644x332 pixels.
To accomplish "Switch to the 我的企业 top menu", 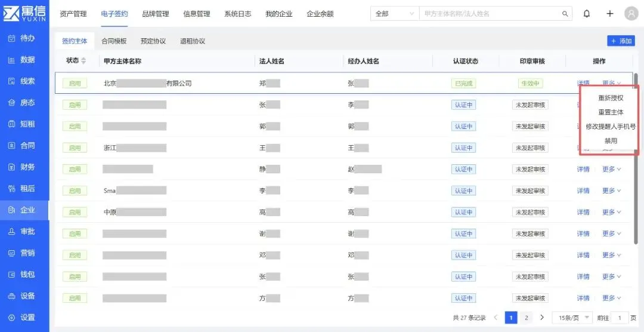I will (x=279, y=14).
